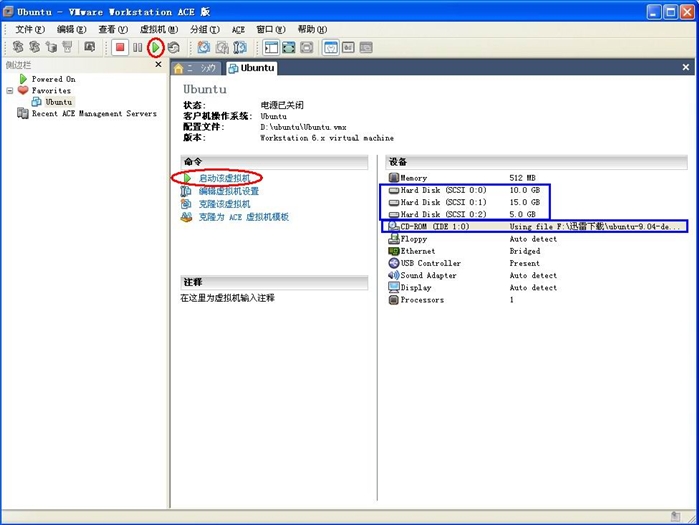Click the 设备 section header

pos(536,162)
